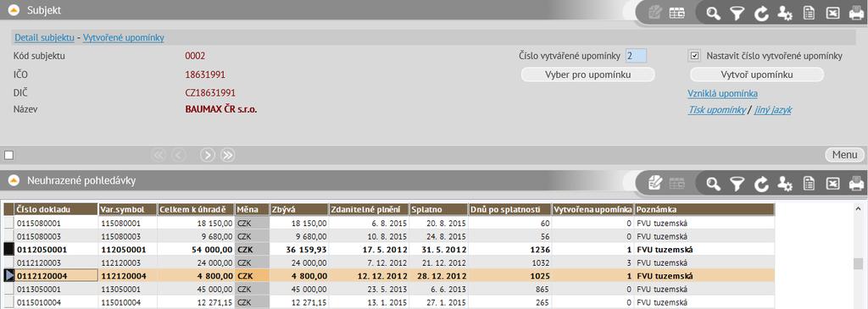The image size is (868, 309).
Task: Sort by Vytvořena upomínka column header
Action: tap(593, 209)
